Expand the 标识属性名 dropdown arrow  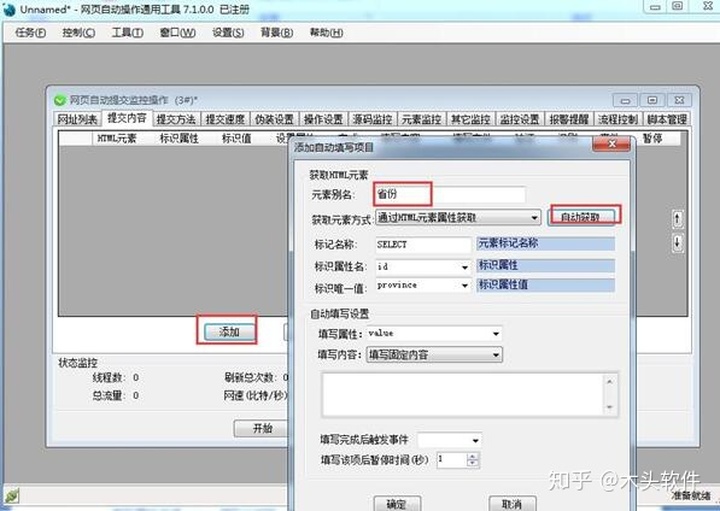click(x=465, y=267)
